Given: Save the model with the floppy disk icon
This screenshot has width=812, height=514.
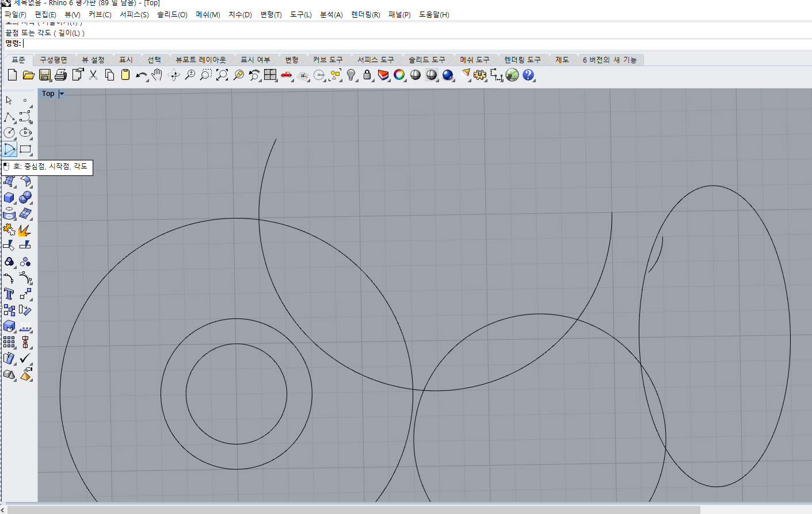Looking at the screenshot, I should pos(44,75).
